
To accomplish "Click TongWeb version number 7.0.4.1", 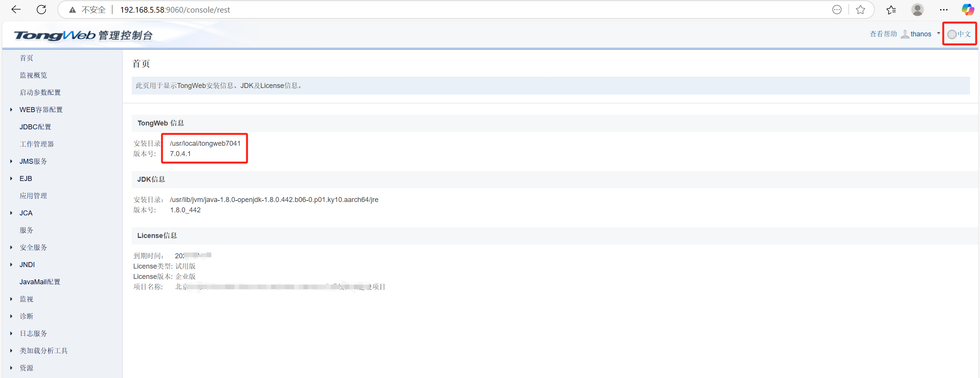I will coord(180,153).
